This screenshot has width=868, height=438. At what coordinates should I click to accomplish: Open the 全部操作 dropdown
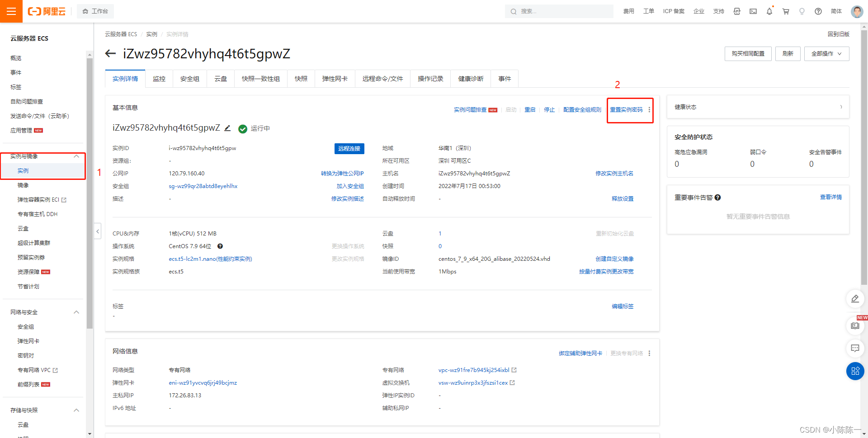pyautogui.click(x=826, y=54)
